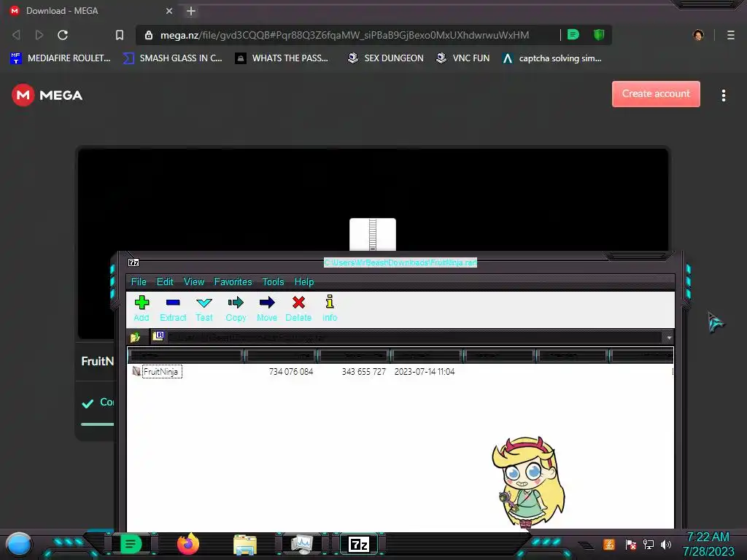Click the 7z window title icon
Viewport: 747px width, 560px height.
[x=133, y=262]
